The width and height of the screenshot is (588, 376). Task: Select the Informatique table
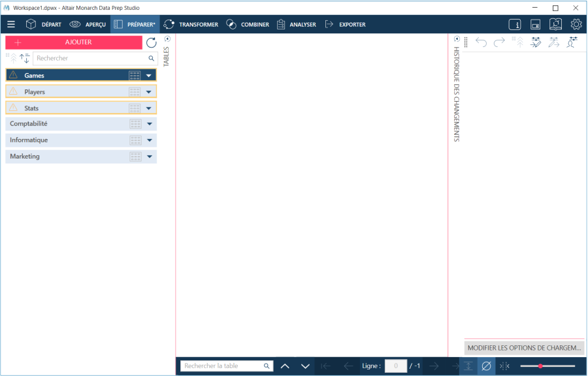81,140
